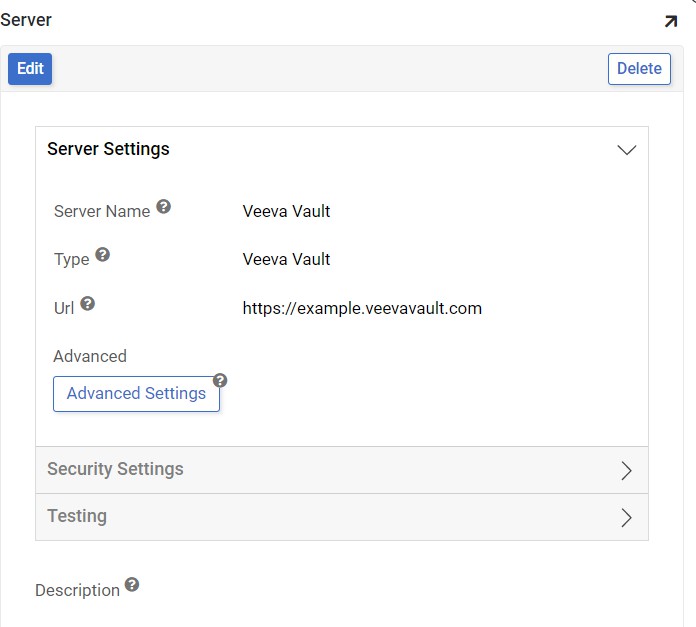Expand the Testing section chevron
The height and width of the screenshot is (627, 696).
pyautogui.click(x=627, y=518)
